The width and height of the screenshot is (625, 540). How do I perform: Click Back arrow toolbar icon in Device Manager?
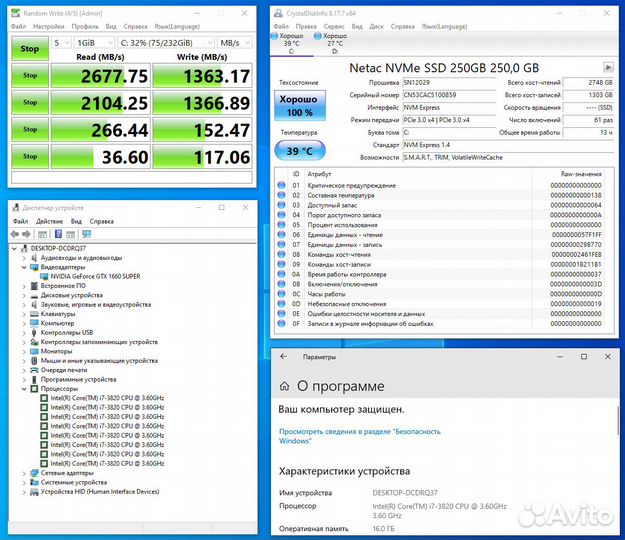[x=15, y=234]
